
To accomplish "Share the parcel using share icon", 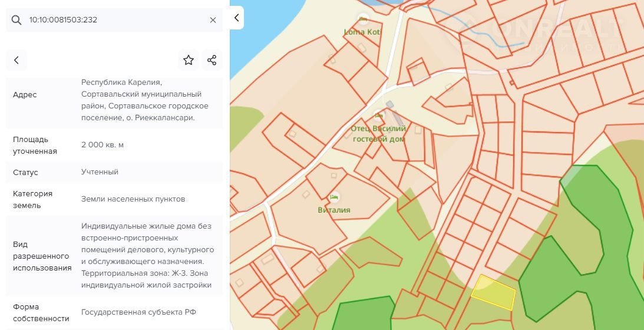I will coord(212,60).
